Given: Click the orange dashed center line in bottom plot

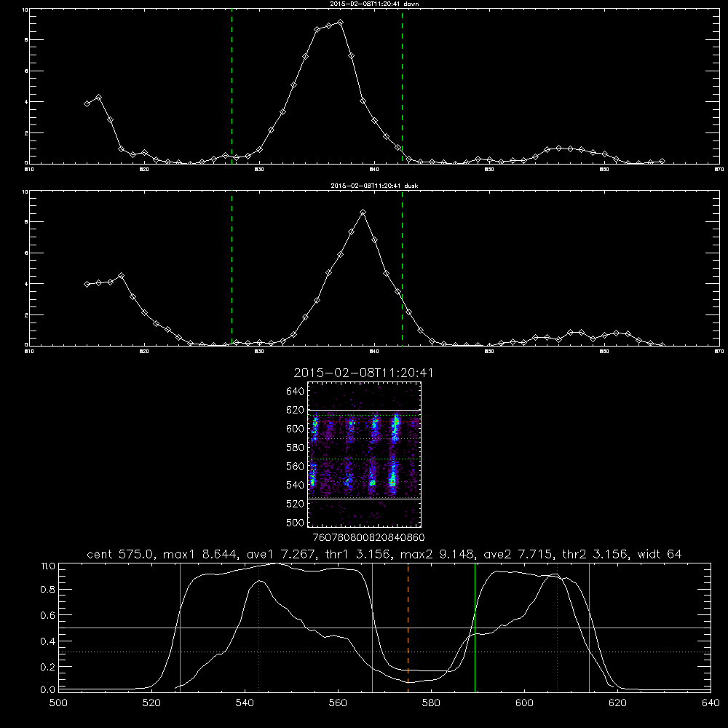Looking at the screenshot, I should (x=408, y=627).
